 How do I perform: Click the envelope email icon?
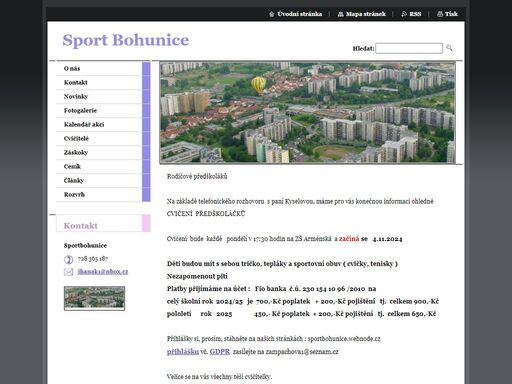pos(68,272)
